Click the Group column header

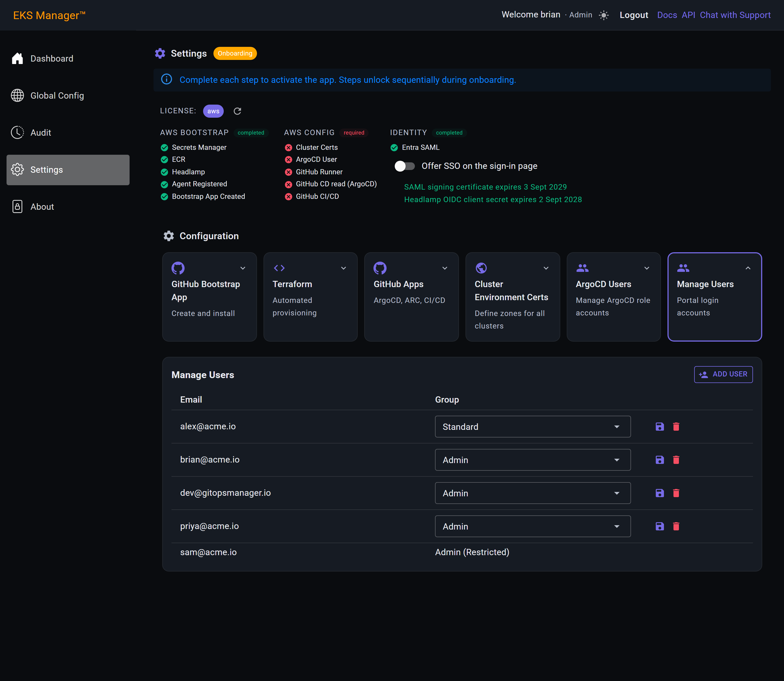(x=447, y=400)
